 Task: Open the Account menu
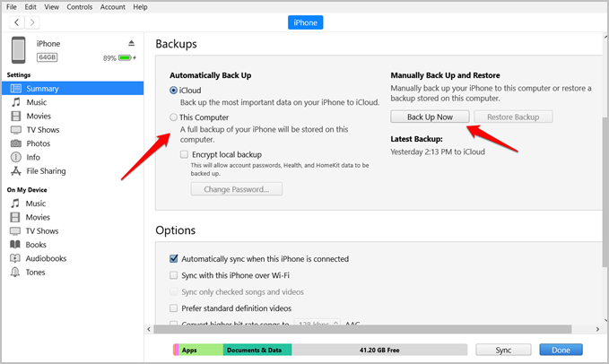click(113, 7)
